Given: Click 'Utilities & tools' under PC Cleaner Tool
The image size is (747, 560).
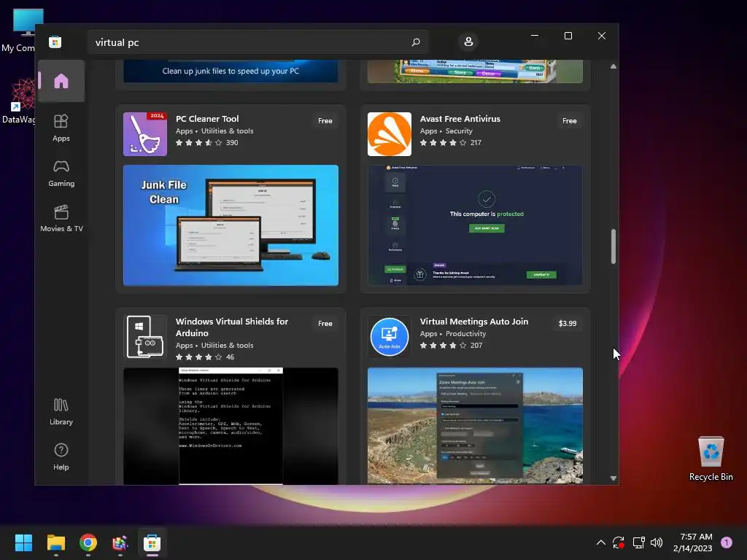Looking at the screenshot, I should [228, 131].
